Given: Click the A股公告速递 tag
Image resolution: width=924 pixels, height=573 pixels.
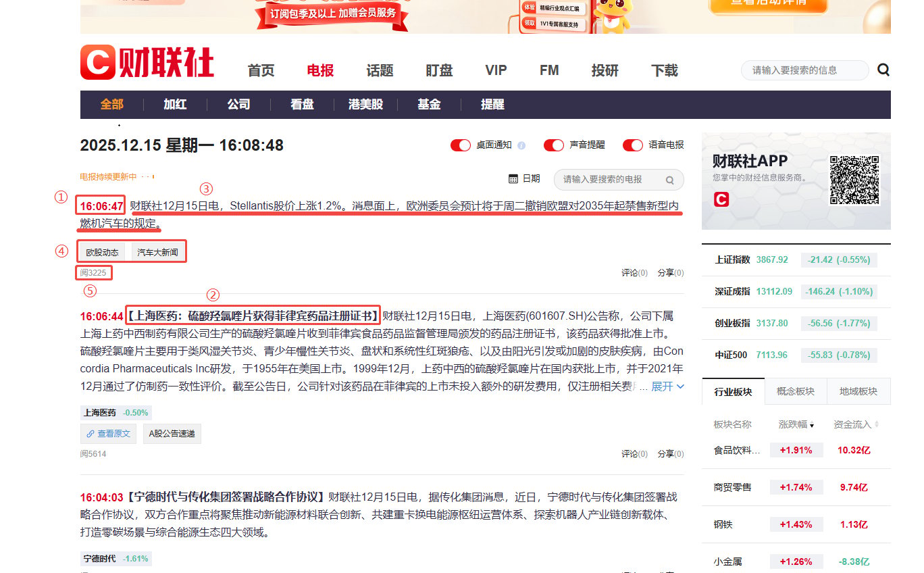Looking at the screenshot, I should 172,434.
